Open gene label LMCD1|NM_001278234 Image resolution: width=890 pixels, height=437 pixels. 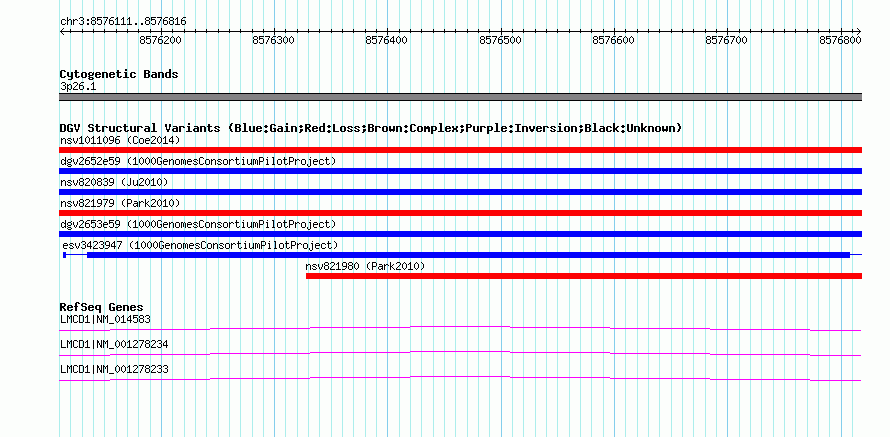(114, 344)
